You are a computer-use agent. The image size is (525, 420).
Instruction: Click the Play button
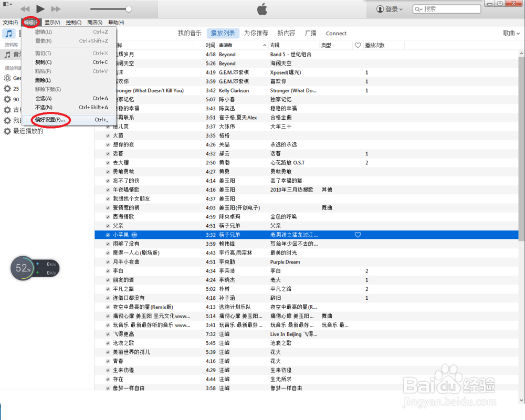pyautogui.click(x=40, y=9)
